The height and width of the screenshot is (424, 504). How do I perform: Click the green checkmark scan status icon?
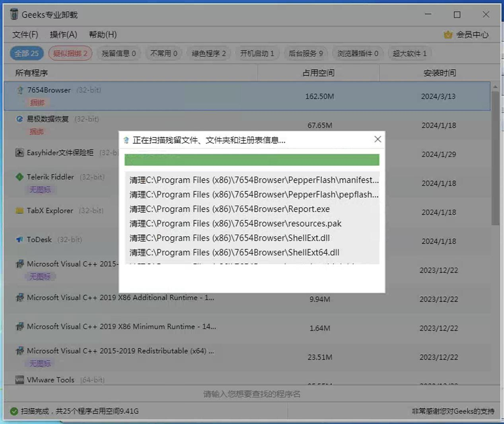point(13,411)
